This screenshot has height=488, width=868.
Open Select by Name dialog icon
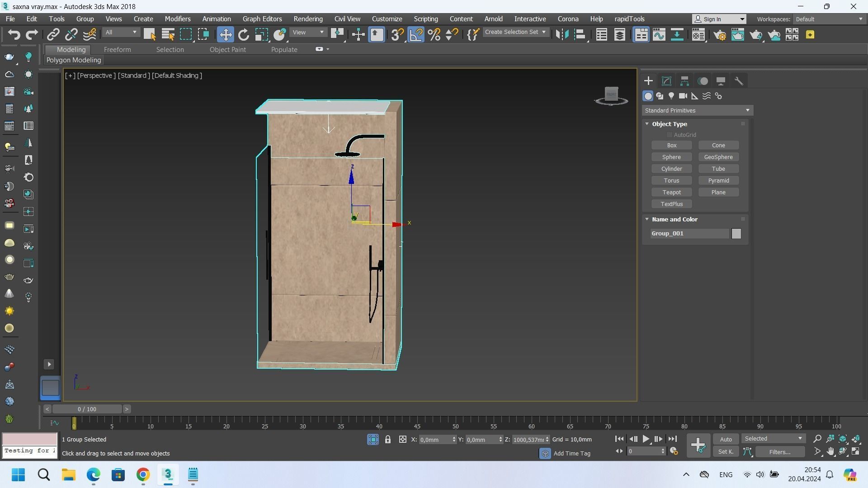coord(168,35)
